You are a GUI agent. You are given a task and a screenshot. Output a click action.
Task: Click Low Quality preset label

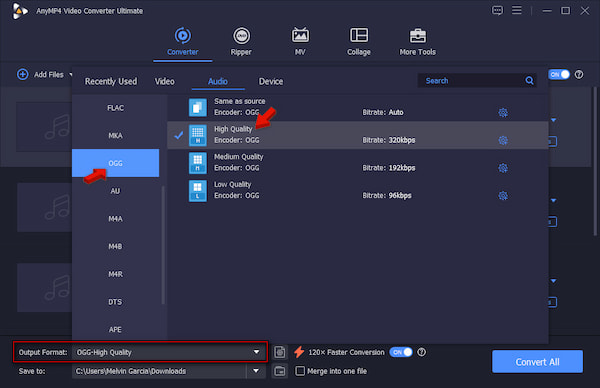point(232,184)
